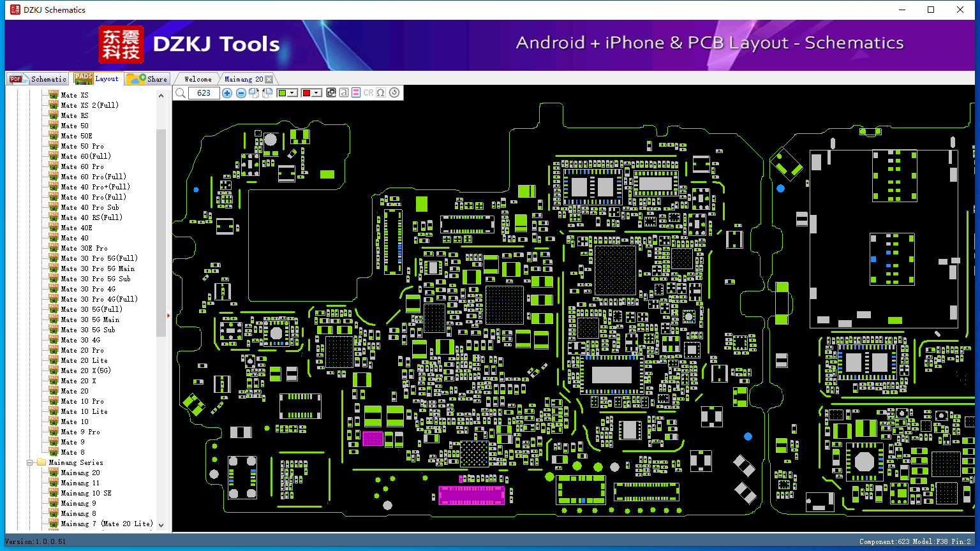
Task: Select Maimang 8 in the tree
Action: 78,513
